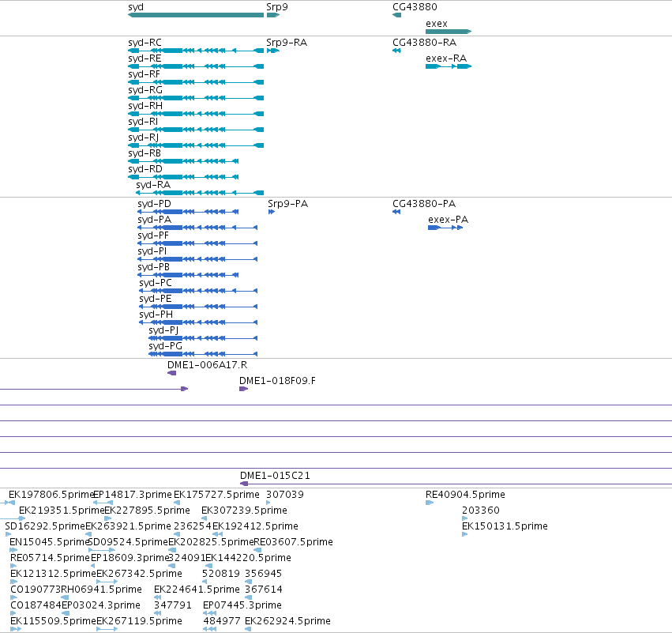Select the syd-RD transcript

pyautogui.click(x=183, y=177)
